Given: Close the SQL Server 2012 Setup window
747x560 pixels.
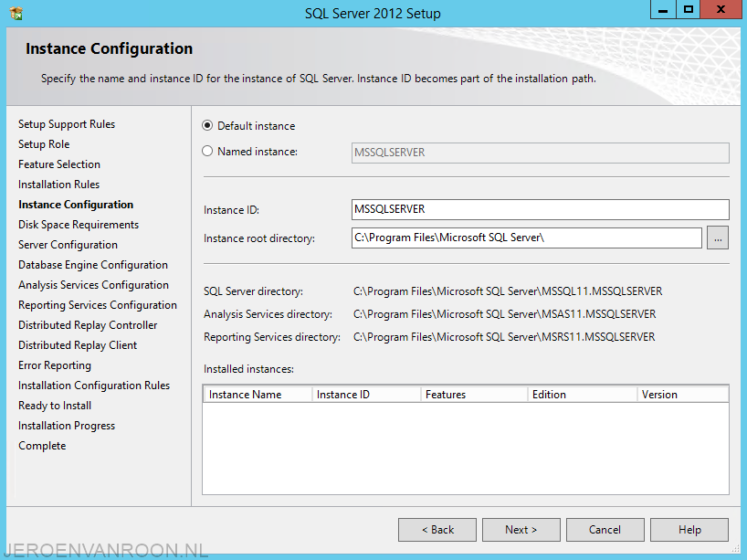Looking at the screenshot, I should click(721, 9).
